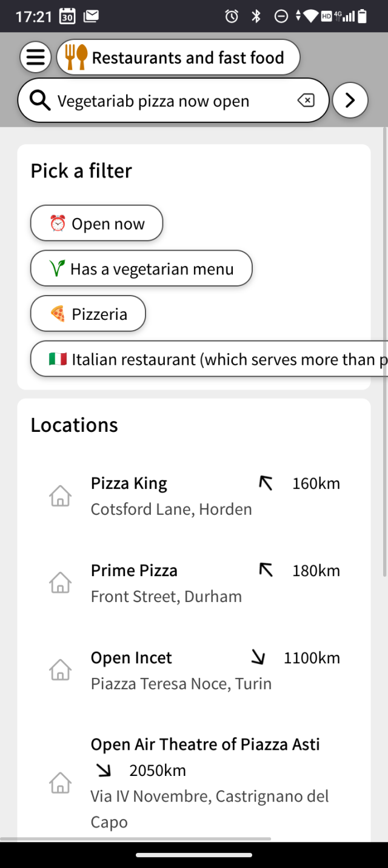Screen dimensions: 388x868
Task: Toggle the Has a vegetarian menu filter
Action: [x=141, y=268]
